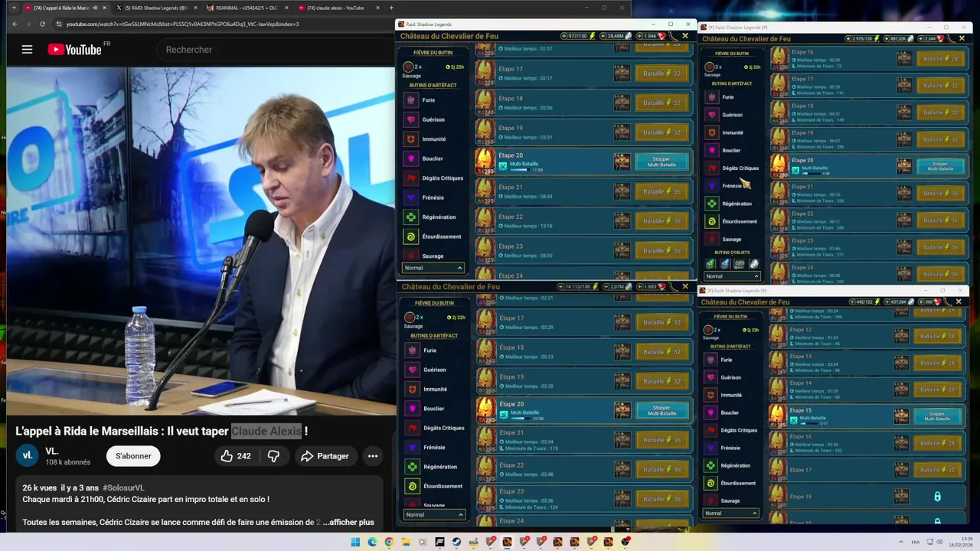This screenshot has width=980, height=551.
Task: Open the Windows Start menu
Action: (355, 542)
